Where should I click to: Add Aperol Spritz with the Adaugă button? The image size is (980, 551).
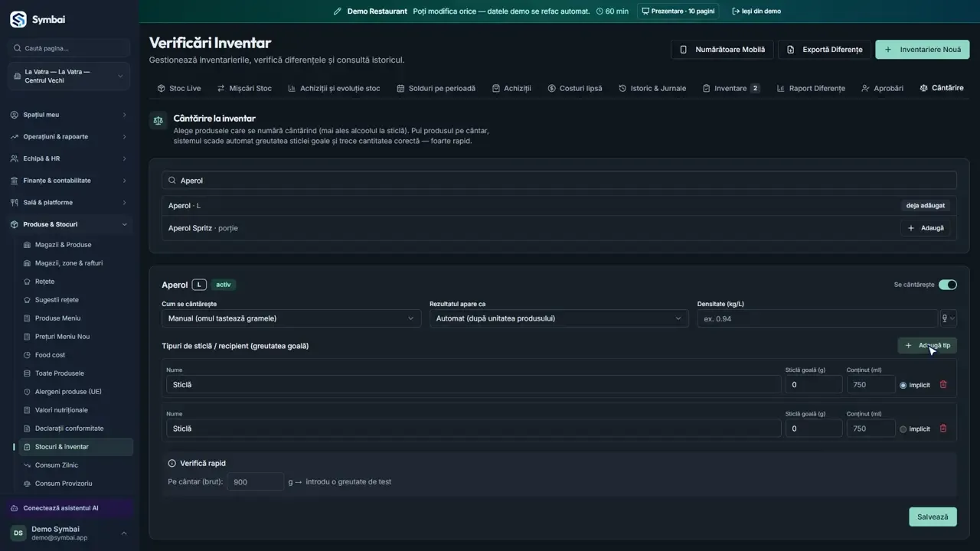925,228
